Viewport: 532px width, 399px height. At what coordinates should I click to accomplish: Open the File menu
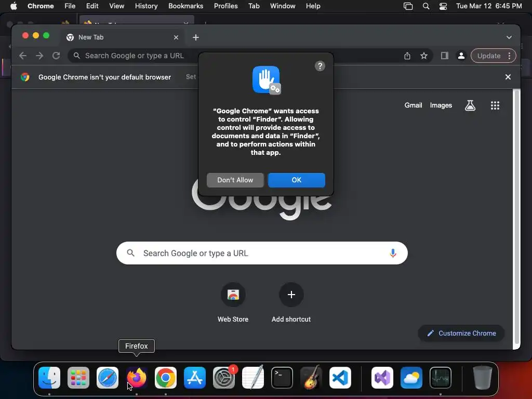(x=70, y=6)
